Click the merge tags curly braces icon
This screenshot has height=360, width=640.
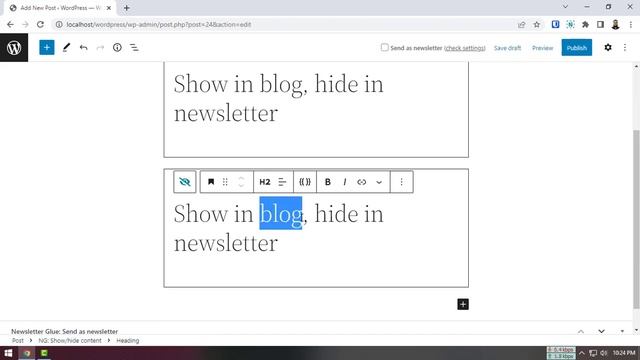(x=305, y=182)
